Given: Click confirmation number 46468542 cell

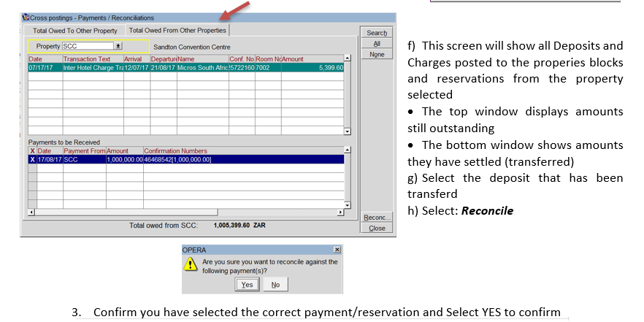Looking at the screenshot, I should (244, 159).
